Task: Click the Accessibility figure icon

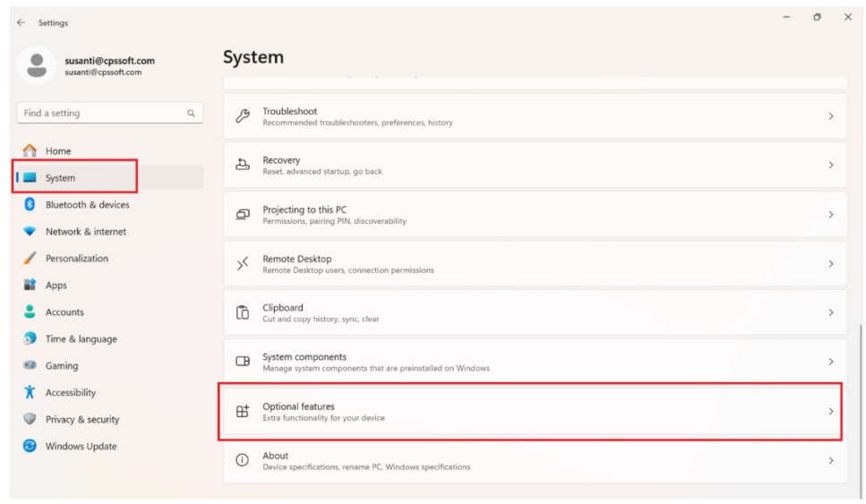Action: (30, 392)
